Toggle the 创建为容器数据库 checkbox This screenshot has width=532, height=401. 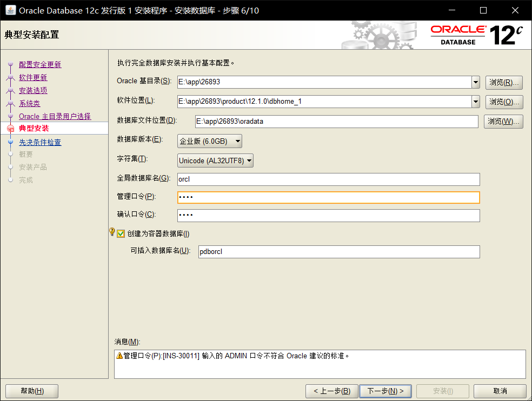121,234
